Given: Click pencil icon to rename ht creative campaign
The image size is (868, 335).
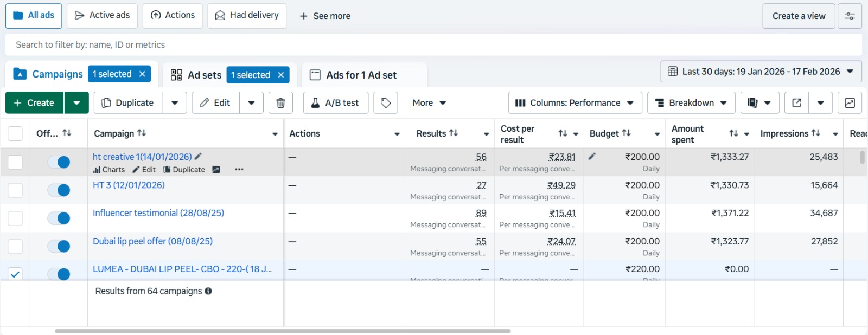Looking at the screenshot, I should (x=199, y=157).
